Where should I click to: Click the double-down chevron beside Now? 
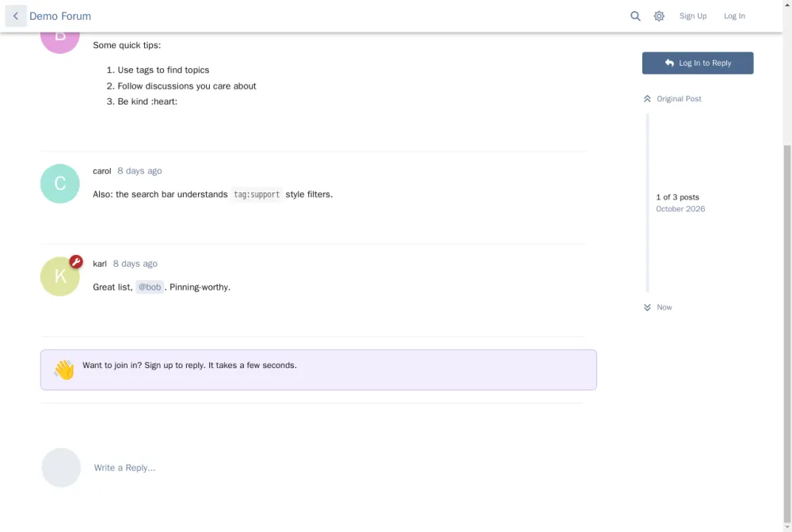click(647, 307)
